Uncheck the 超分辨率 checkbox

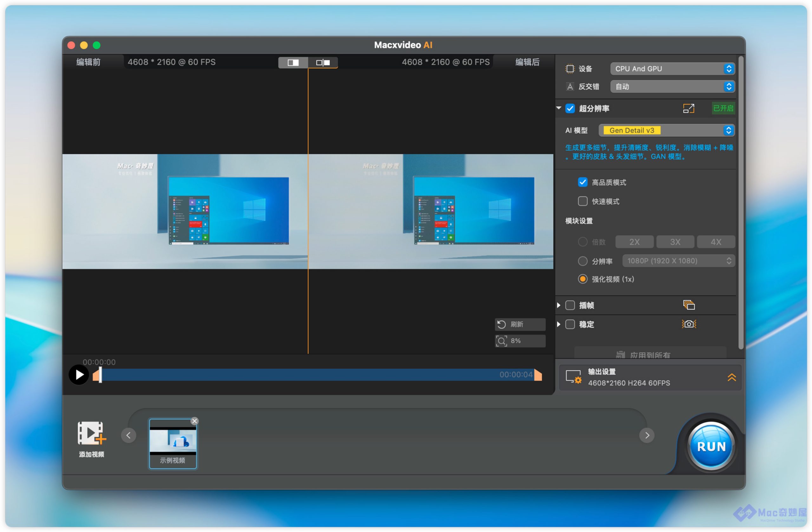(570, 108)
